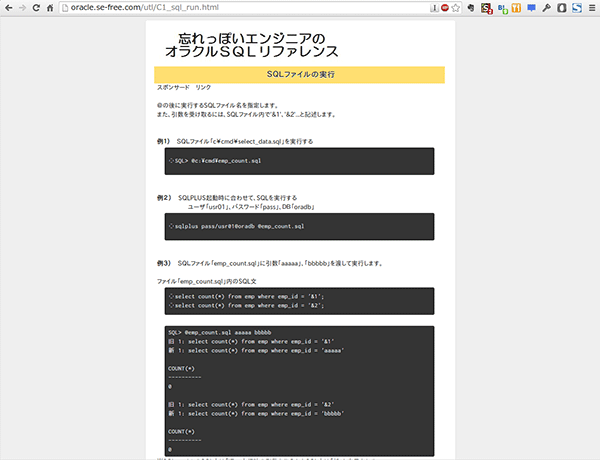Click the result line containing 'bbbbb'

pyautogui.click(x=256, y=414)
